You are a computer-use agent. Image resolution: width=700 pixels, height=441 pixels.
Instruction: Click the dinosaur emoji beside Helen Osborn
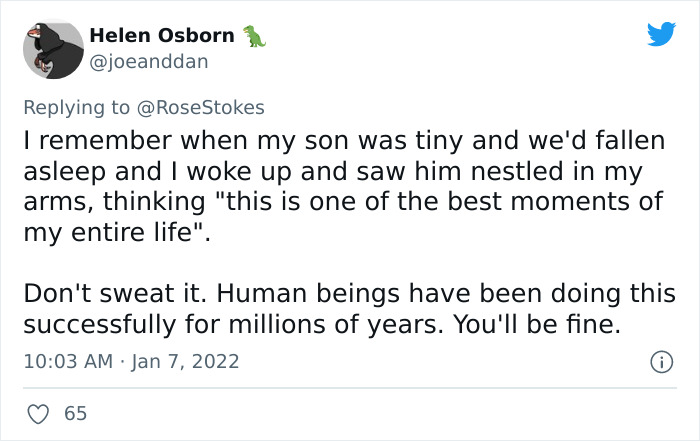point(254,36)
